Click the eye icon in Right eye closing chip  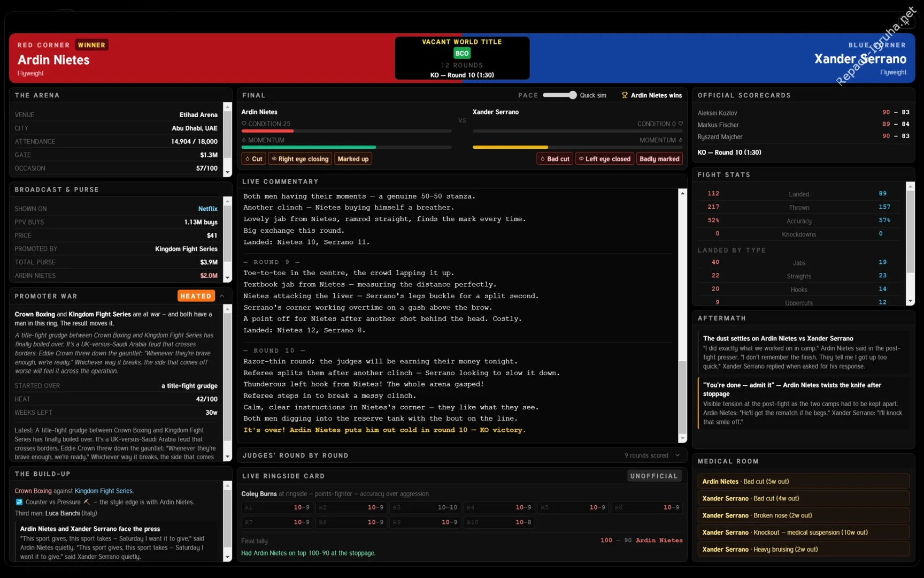point(274,159)
